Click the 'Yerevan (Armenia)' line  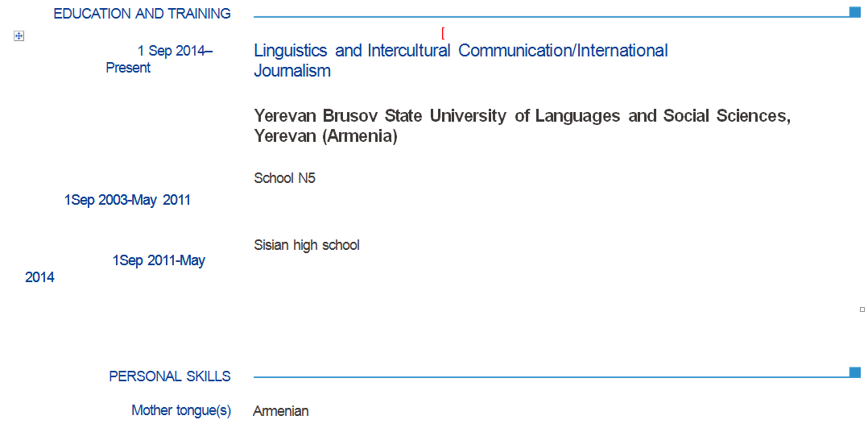pyautogui.click(x=325, y=136)
